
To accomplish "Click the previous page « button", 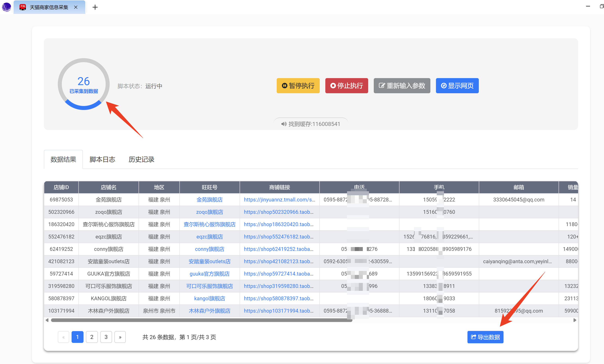I will point(63,337).
